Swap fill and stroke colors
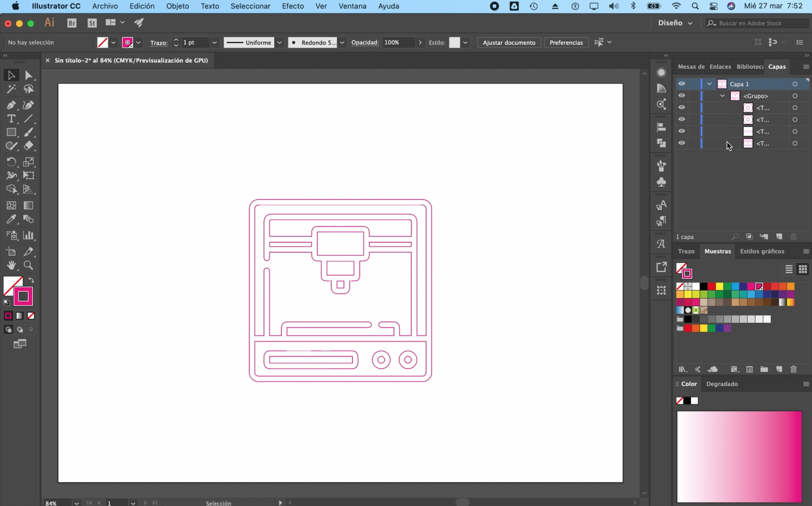Viewport: 812px width, 506px height. point(31,280)
